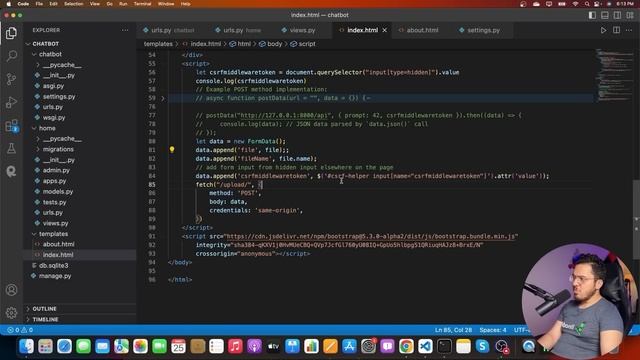
Task: Open wsgi.py in the explorer
Action: pos(54,118)
